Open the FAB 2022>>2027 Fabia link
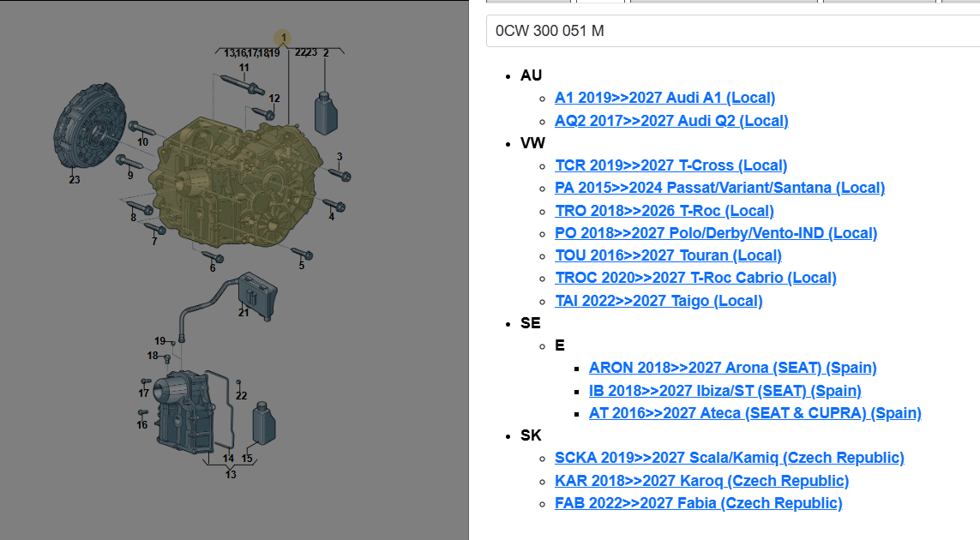This screenshot has height=540, width=980. 699,503
